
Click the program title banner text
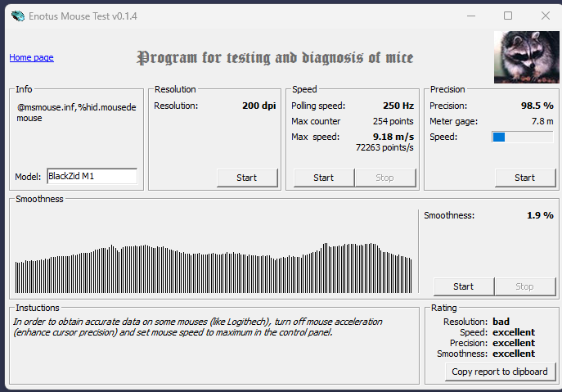275,58
